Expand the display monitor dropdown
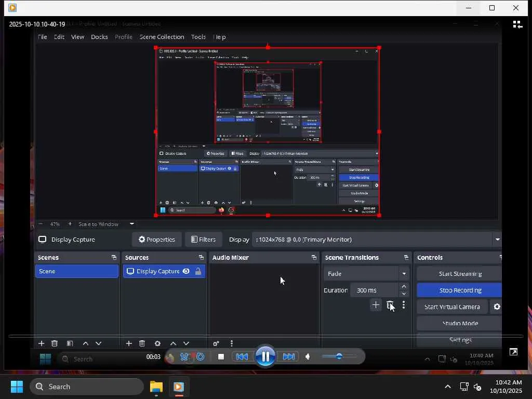Screen dimensions: 532x399 pos(497,240)
